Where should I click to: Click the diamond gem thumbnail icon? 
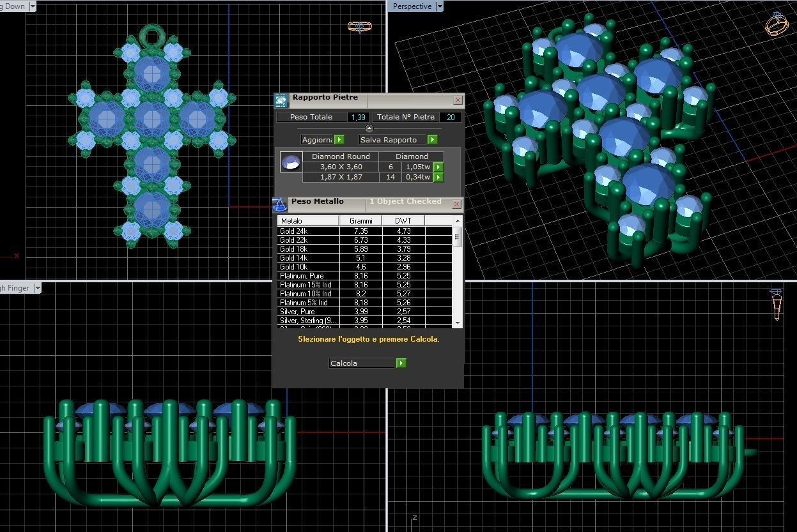click(x=291, y=162)
